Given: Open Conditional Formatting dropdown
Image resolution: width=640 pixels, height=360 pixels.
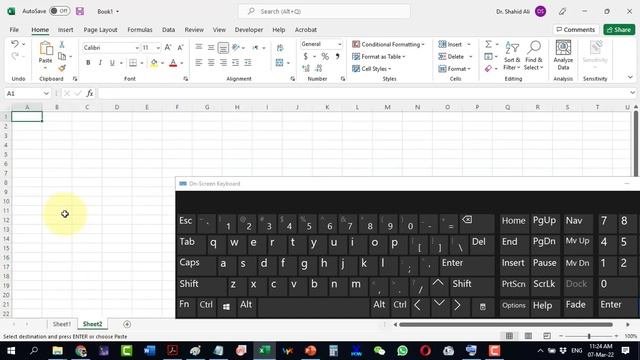Looking at the screenshot, I should pyautogui.click(x=388, y=44).
